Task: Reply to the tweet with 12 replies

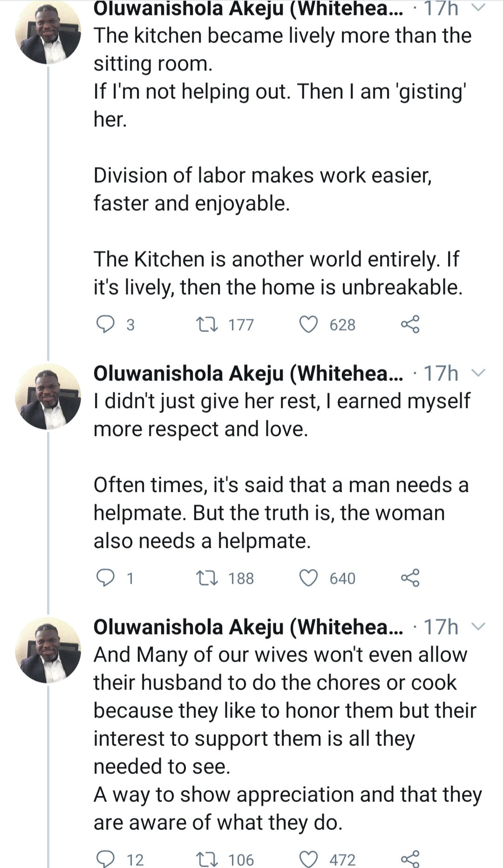Action: pyautogui.click(x=105, y=859)
